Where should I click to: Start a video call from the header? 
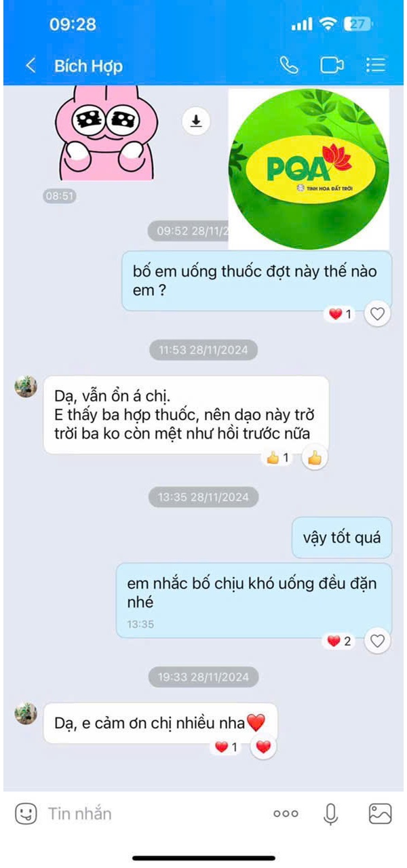[332, 65]
